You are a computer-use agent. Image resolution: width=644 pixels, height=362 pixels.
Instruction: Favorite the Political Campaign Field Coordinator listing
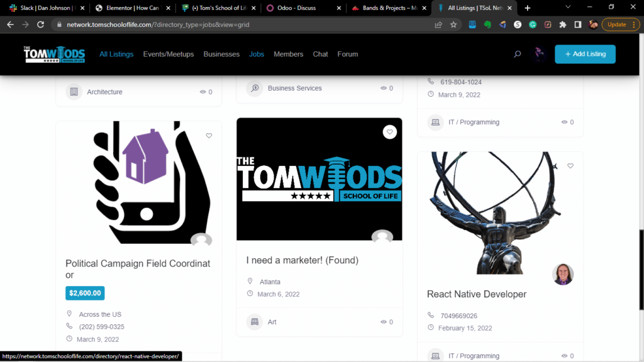coord(209,136)
